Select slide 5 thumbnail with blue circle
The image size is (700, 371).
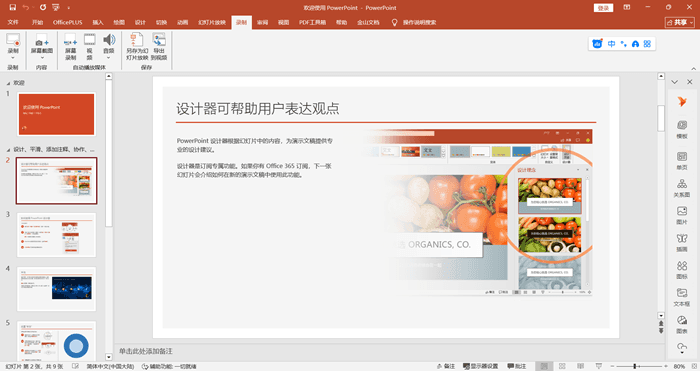[x=56, y=341]
